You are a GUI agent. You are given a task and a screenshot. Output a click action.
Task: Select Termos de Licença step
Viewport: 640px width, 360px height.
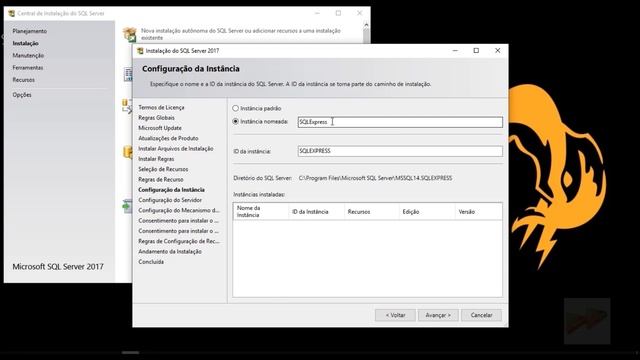tap(161, 107)
